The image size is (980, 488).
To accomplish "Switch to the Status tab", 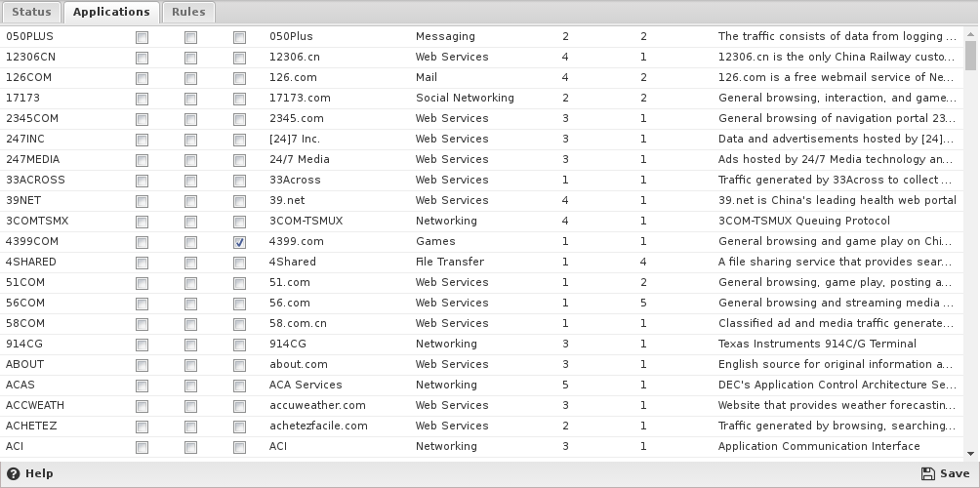I will (30, 12).
